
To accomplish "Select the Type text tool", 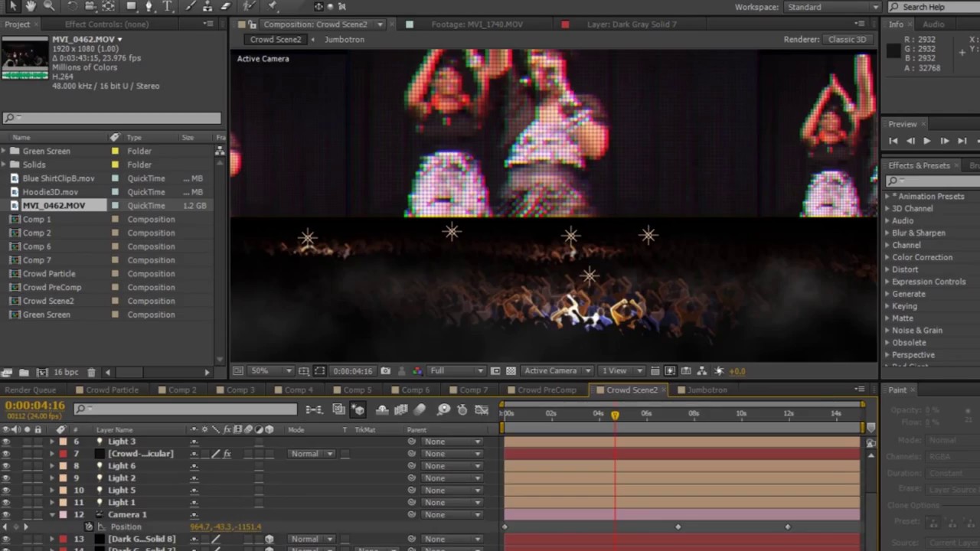I will click(x=167, y=6).
